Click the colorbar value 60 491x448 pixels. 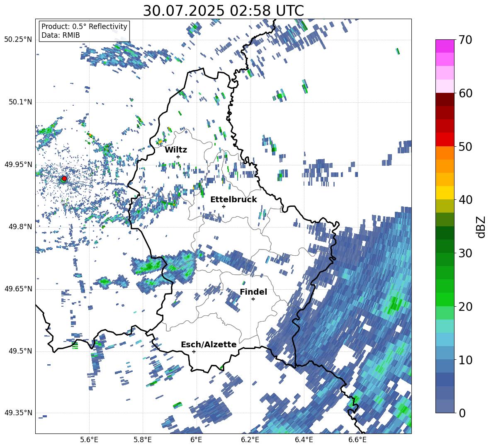(x=465, y=93)
